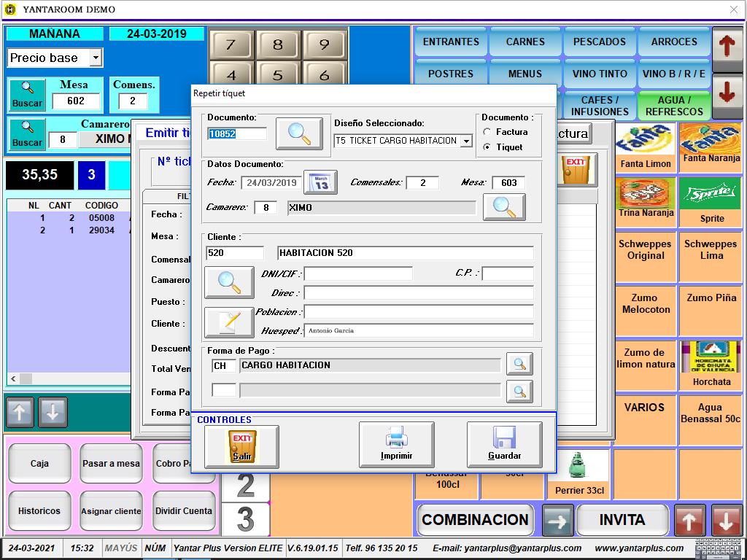Click the Camarero search magnifier in dialog

503,208
